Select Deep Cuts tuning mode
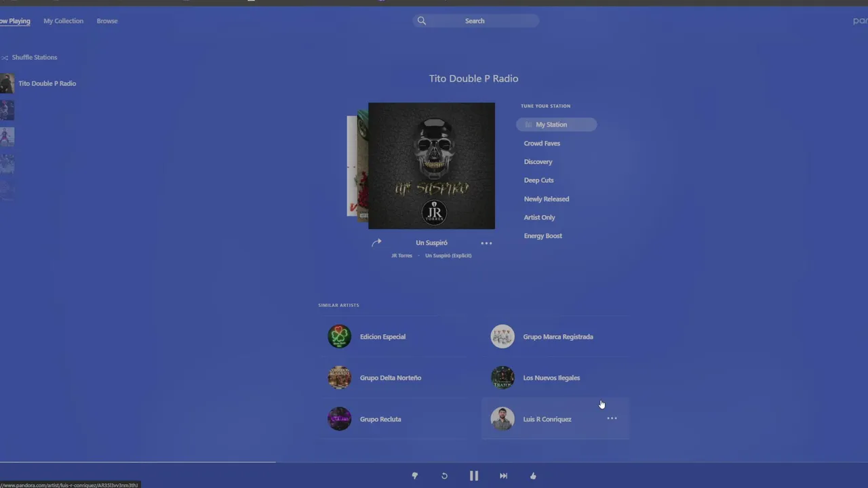Viewport: 868px width, 488px height. (x=538, y=180)
